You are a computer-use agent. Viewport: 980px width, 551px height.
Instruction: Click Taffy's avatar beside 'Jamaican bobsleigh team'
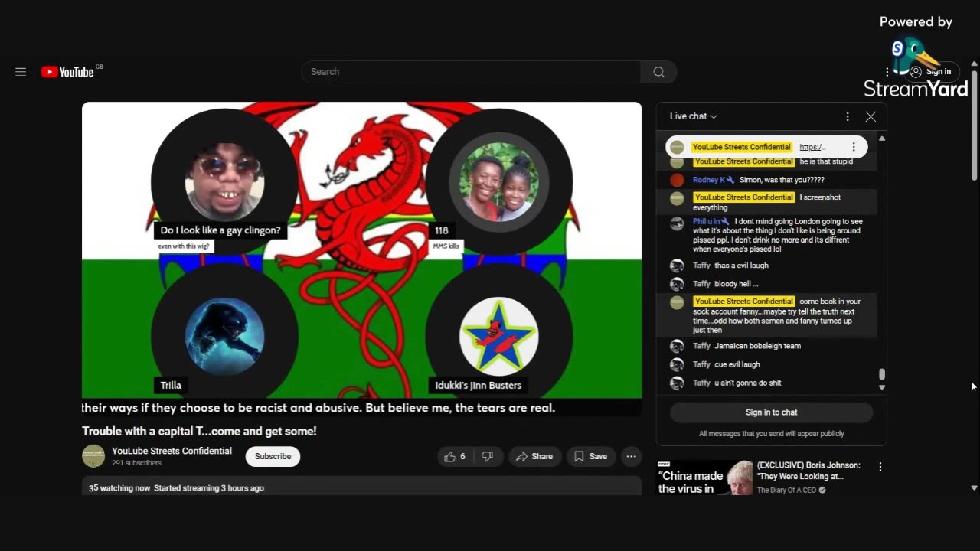677,346
